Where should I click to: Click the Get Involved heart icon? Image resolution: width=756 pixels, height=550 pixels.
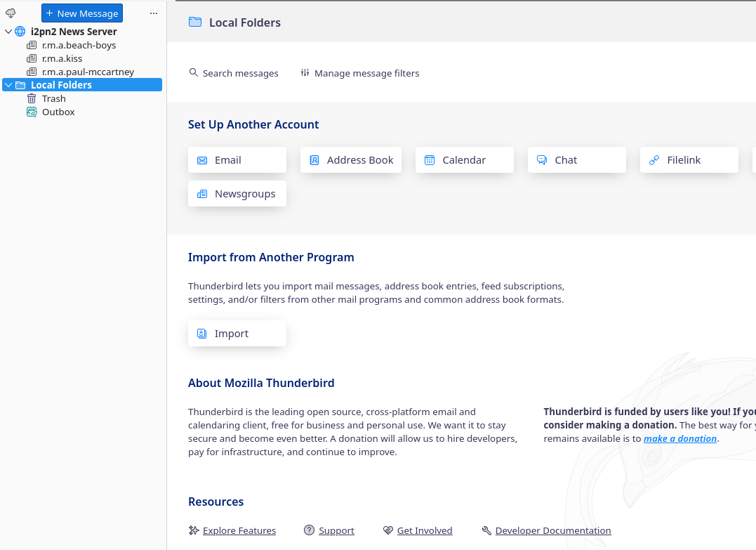tap(388, 531)
